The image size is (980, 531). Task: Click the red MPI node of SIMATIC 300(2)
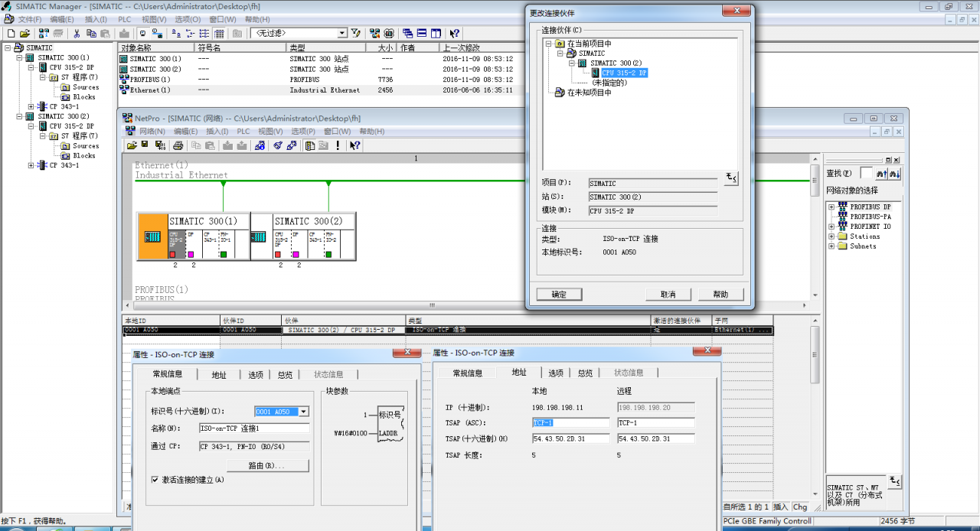(279, 254)
